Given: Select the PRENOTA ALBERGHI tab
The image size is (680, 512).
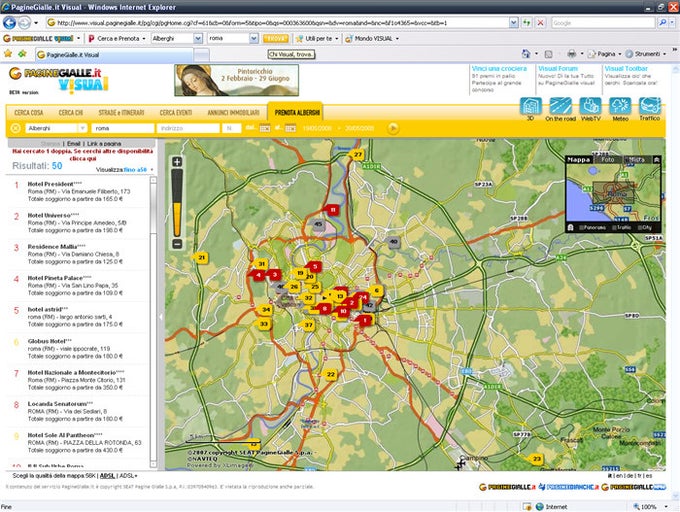Looking at the screenshot, I should pyautogui.click(x=297, y=113).
